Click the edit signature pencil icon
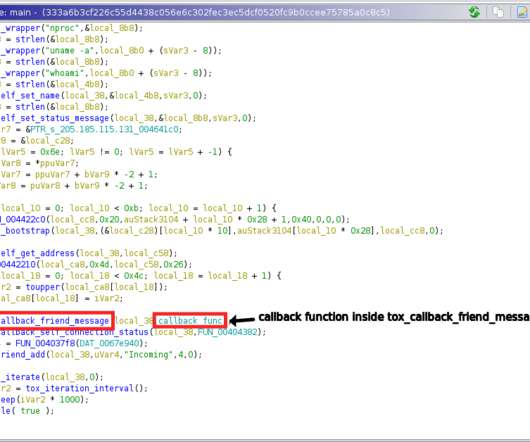 [x=523, y=12]
